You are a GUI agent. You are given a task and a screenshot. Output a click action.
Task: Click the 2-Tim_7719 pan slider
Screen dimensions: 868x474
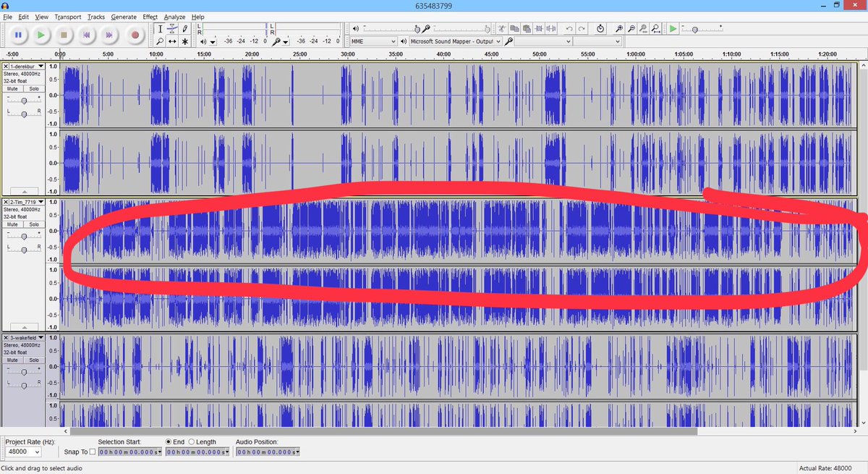(24, 250)
